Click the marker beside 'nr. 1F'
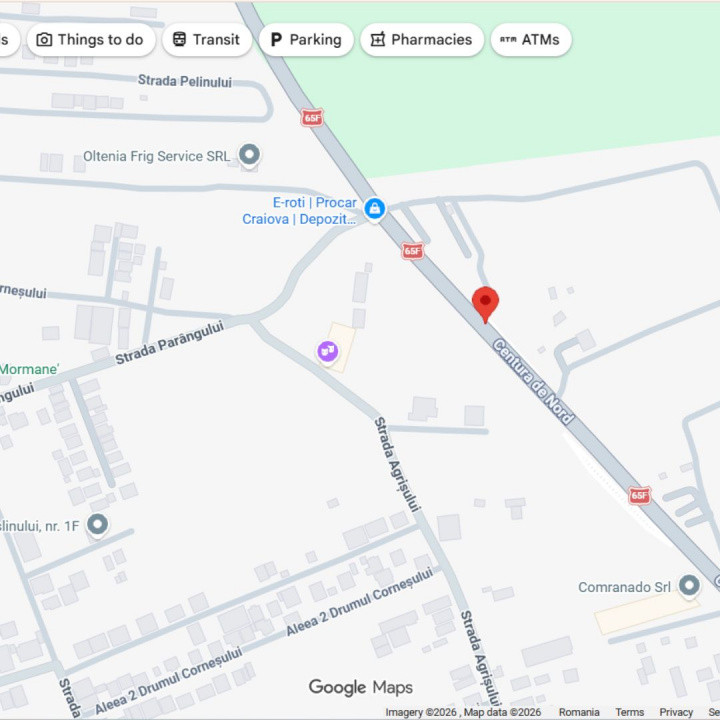This screenshot has height=720, width=720. coord(97,525)
